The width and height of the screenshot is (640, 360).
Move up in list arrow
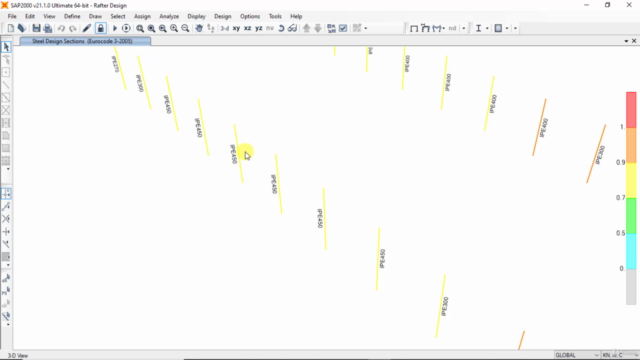coord(307,28)
